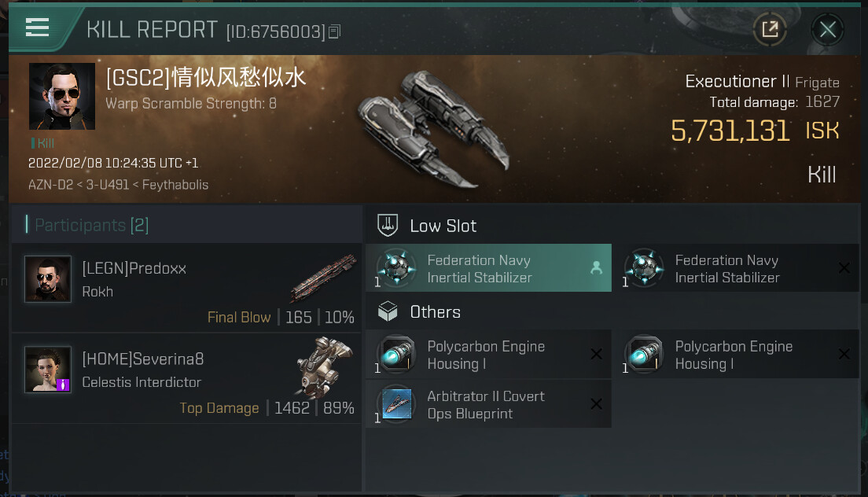This screenshot has height=497, width=868.
Task: Copy the kill report ID
Action: [x=335, y=31]
